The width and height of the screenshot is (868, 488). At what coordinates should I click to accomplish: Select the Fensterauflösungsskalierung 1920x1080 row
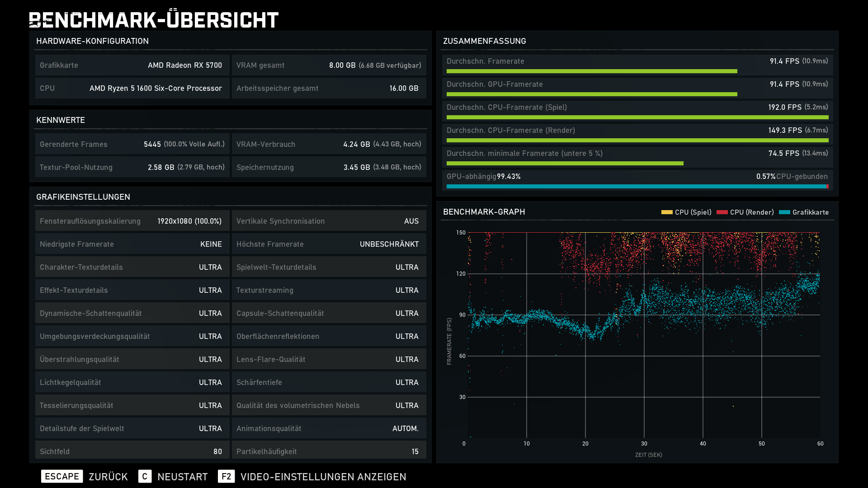pos(132,221)
